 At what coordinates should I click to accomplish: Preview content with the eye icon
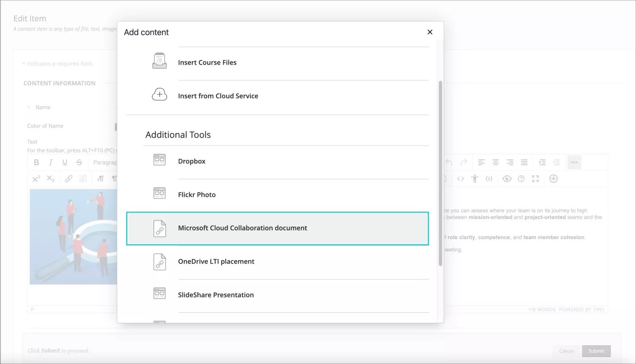507,179
